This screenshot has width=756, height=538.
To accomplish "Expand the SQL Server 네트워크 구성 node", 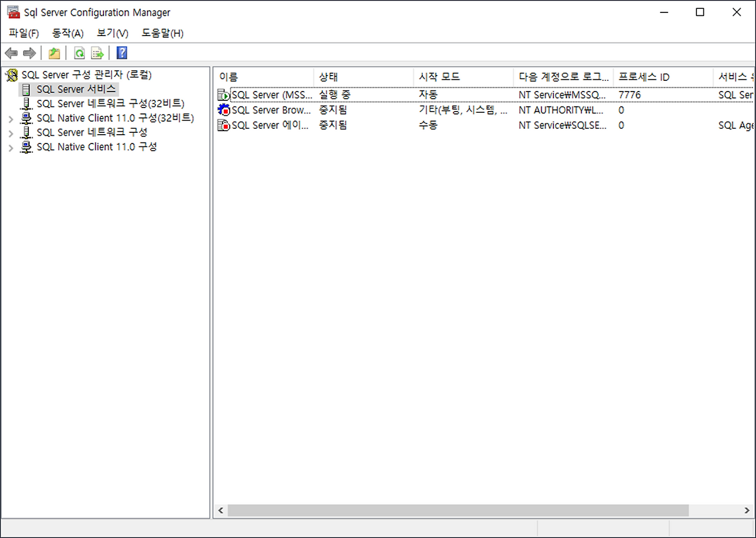I will tap(11, 132).
